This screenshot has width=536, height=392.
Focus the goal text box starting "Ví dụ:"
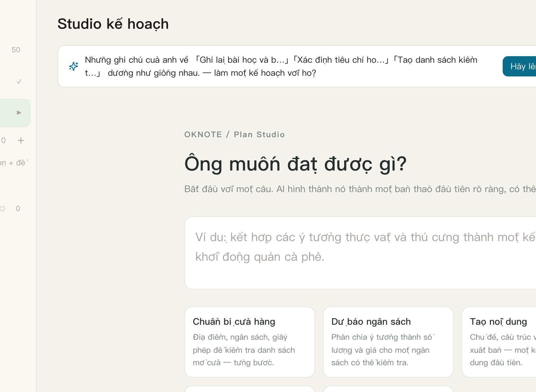[x=360, y=253]
